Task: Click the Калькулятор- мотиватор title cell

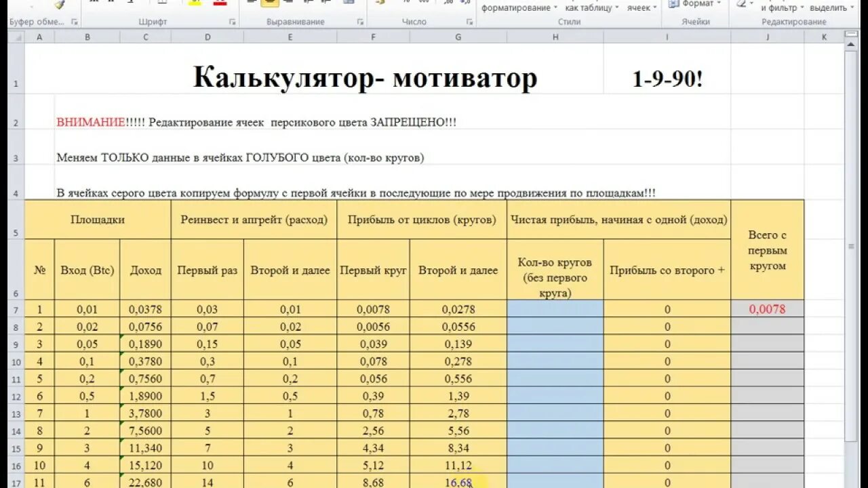Action: [x=365, y=79]
